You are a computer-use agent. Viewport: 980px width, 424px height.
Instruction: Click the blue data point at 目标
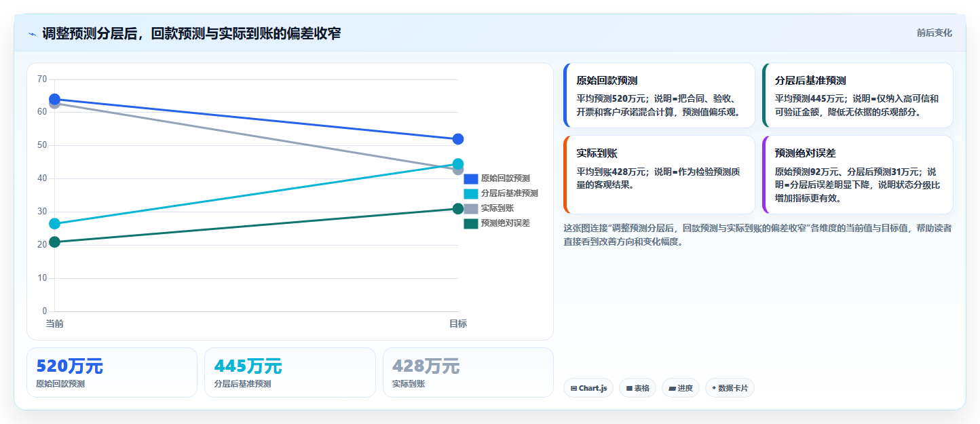point(458,139)
